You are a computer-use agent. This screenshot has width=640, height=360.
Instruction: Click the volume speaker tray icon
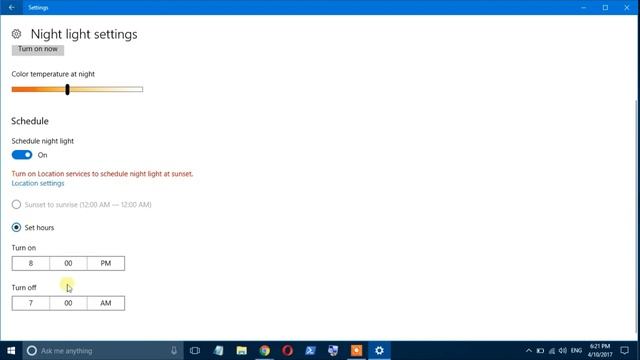point(563,351)
